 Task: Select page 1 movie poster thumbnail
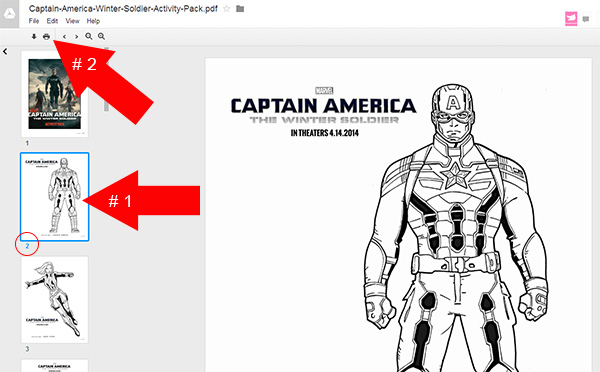[x=54, y=94]
